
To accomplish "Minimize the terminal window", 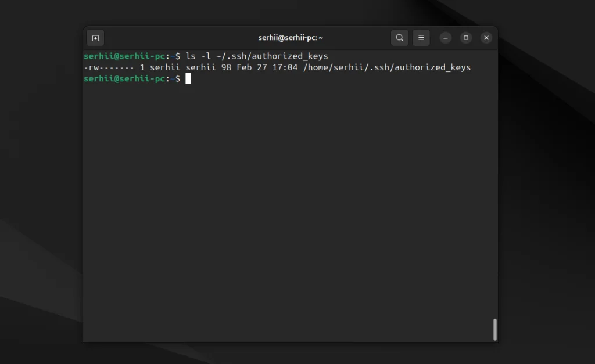I will click(446, 38).
